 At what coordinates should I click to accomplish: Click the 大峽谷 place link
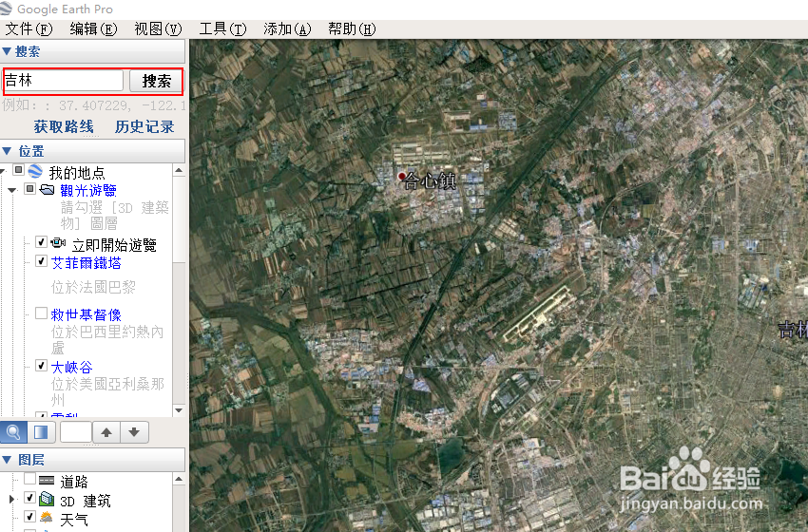click(x=71, y=368)
